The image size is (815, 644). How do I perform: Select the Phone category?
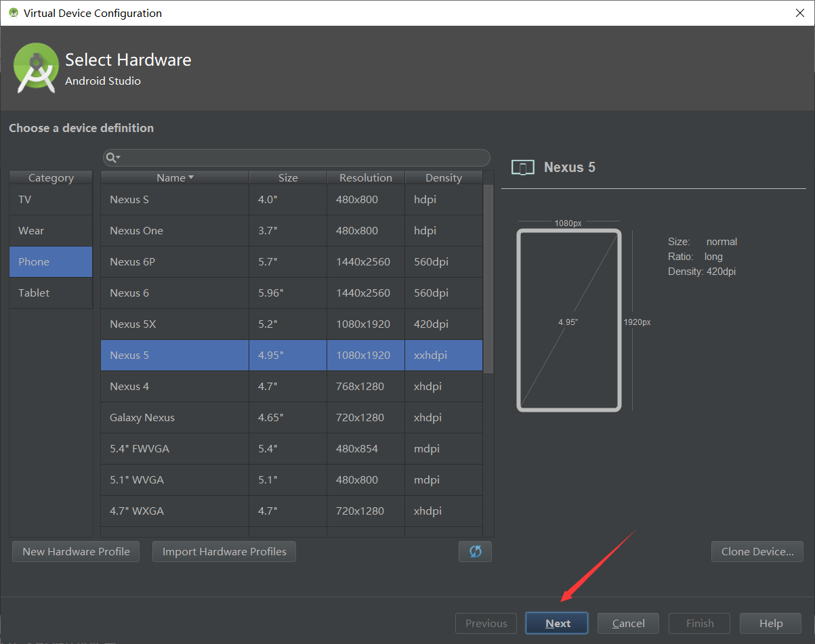51,262
